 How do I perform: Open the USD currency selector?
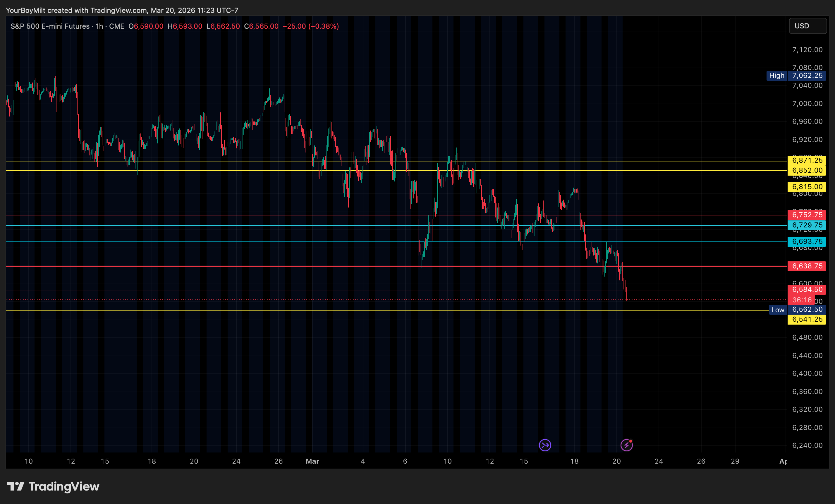tap(807, 26)
